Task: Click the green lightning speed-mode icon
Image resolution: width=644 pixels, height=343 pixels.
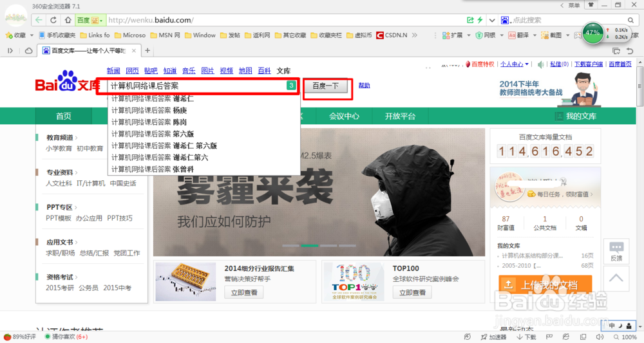Action: pyautogui.click(x=480, y=20)
